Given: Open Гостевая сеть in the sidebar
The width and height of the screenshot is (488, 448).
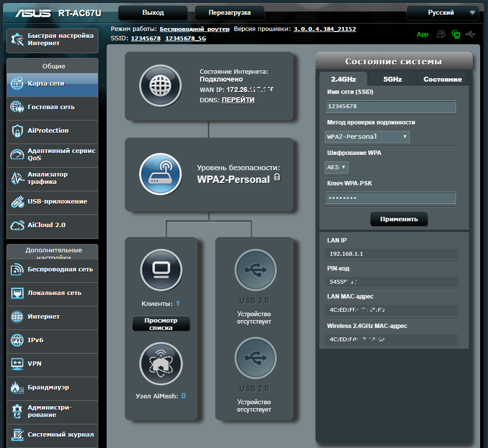Looking at the screenshot, I should (52, 107).
